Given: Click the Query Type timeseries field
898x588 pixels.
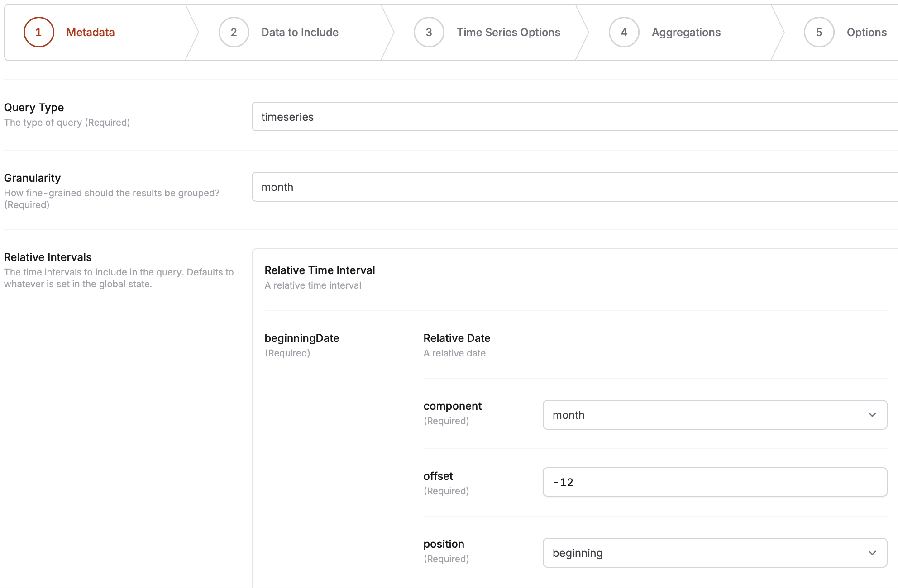Looking at the screenshot, I should tap(574, 117).
